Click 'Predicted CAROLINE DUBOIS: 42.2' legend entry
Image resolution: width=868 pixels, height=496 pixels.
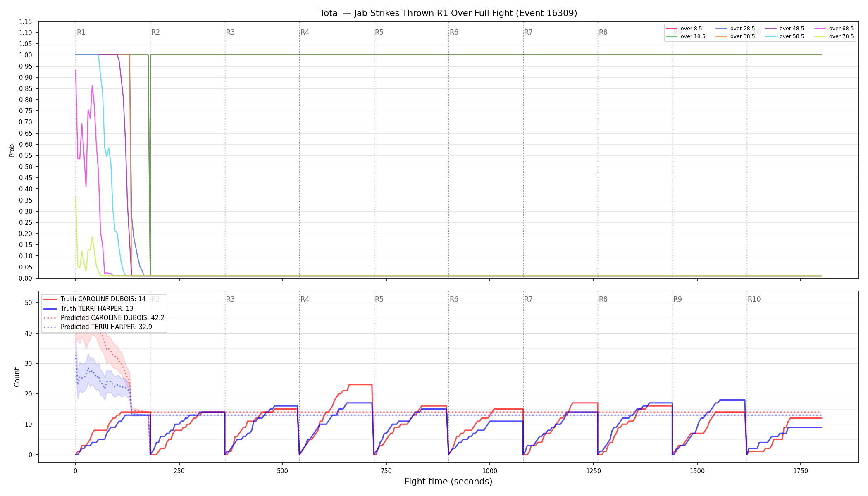pos(104,318)
